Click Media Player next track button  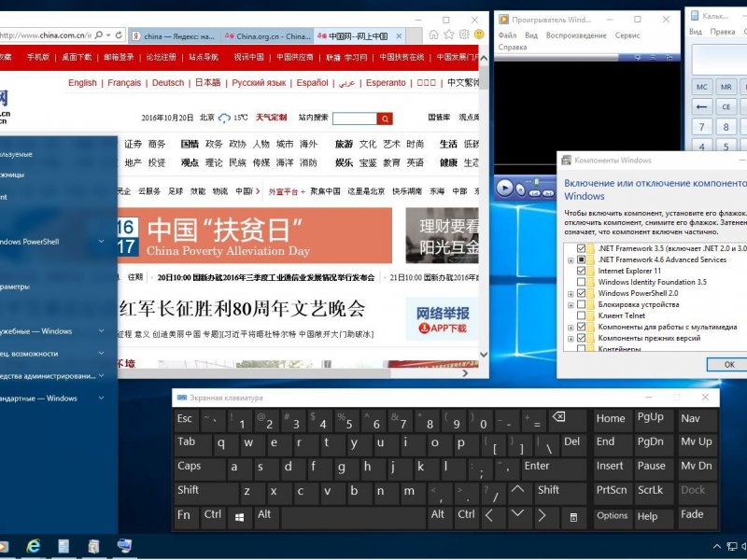549,193
